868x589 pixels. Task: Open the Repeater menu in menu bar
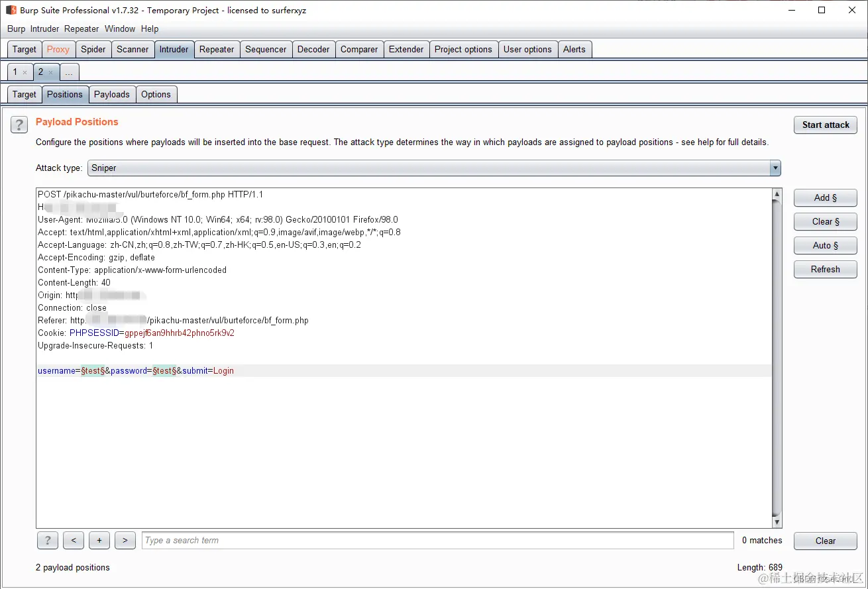pos(81,29)
